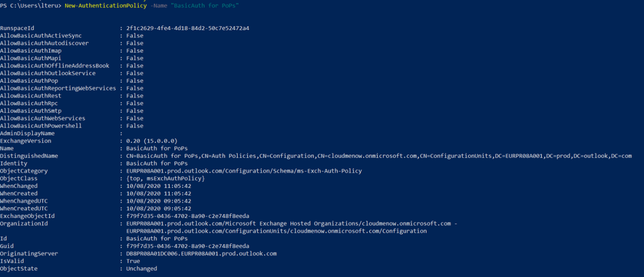Click the AllowBasicAuthPop property label
Screen dimensions: 644x277
pyautogui.click(x=29, y=81)
